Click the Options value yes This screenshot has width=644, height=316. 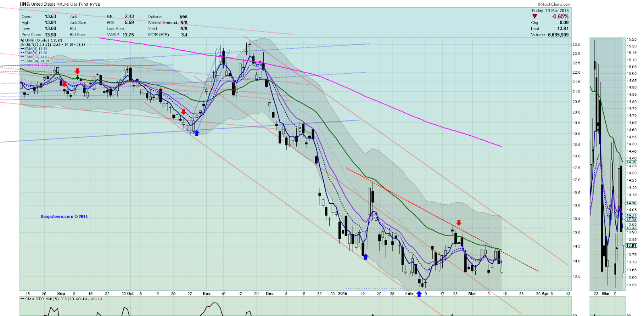pos(184,17)
